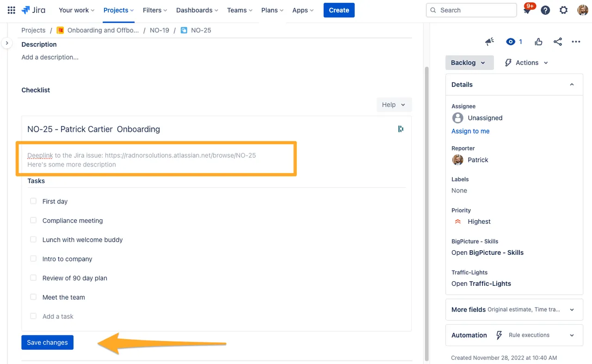
Task: Check the Compliance meeting task
Action: [x=33, y=220]
